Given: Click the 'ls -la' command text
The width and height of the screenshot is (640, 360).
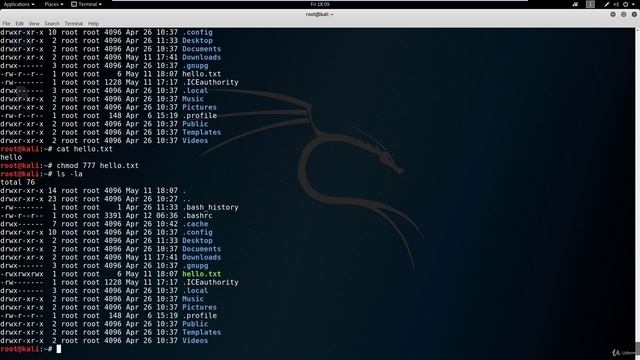Looking at the screenshot, I should click(x=69, y=174).
